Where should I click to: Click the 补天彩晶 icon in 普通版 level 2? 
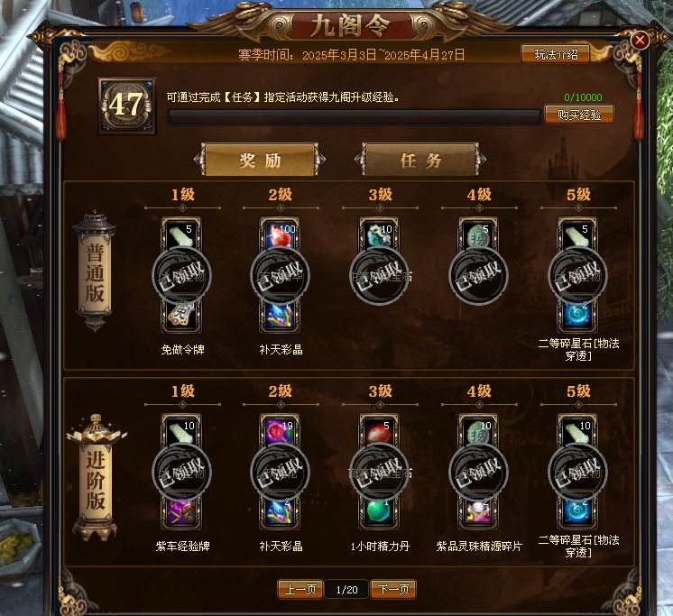point(280,317)
